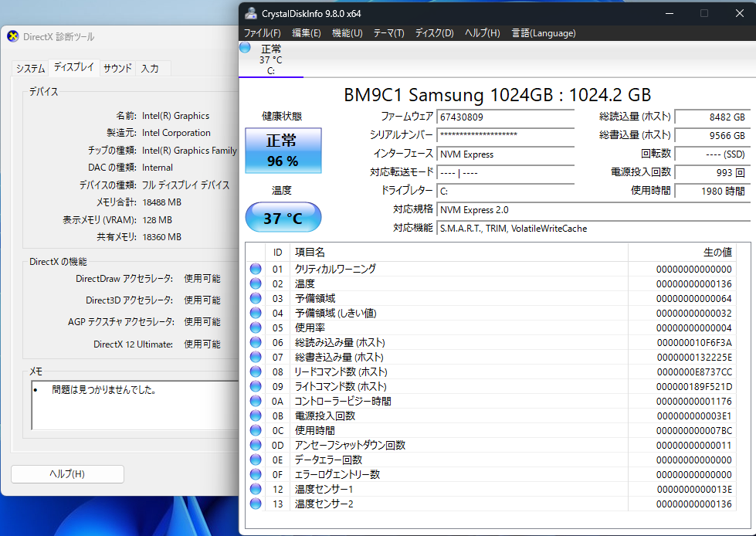Switch to サウンド tab in DirectX tool
The height and width of the screenshot is (536, 756).
(x=117, y=69)
